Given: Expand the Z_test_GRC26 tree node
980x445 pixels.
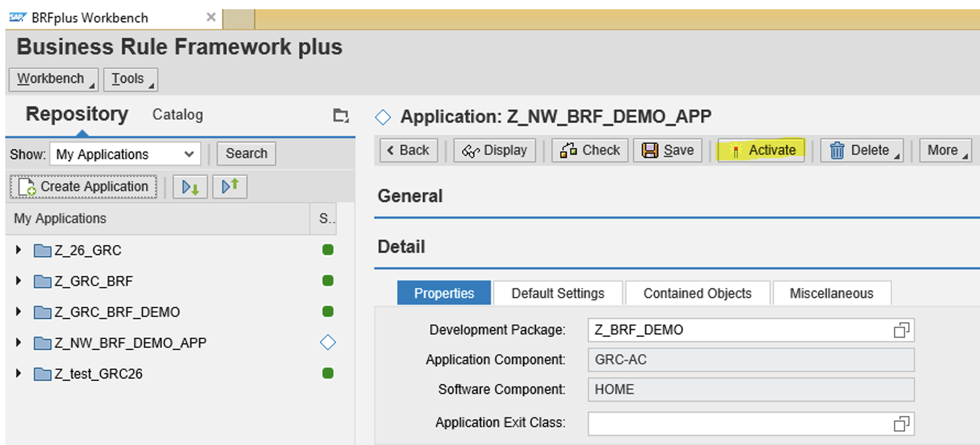Looking at the screenshot, I should click(19, 373).
